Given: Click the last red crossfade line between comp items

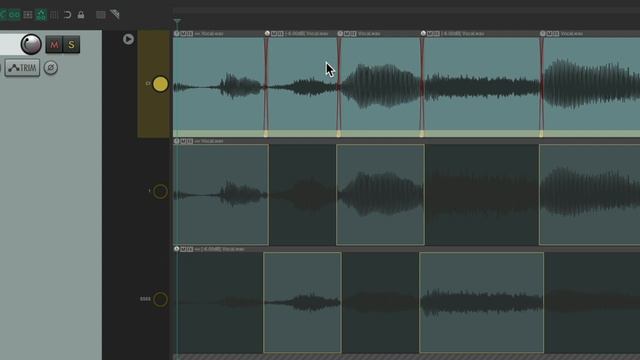Looking at the screenshot, I should 542,84.
